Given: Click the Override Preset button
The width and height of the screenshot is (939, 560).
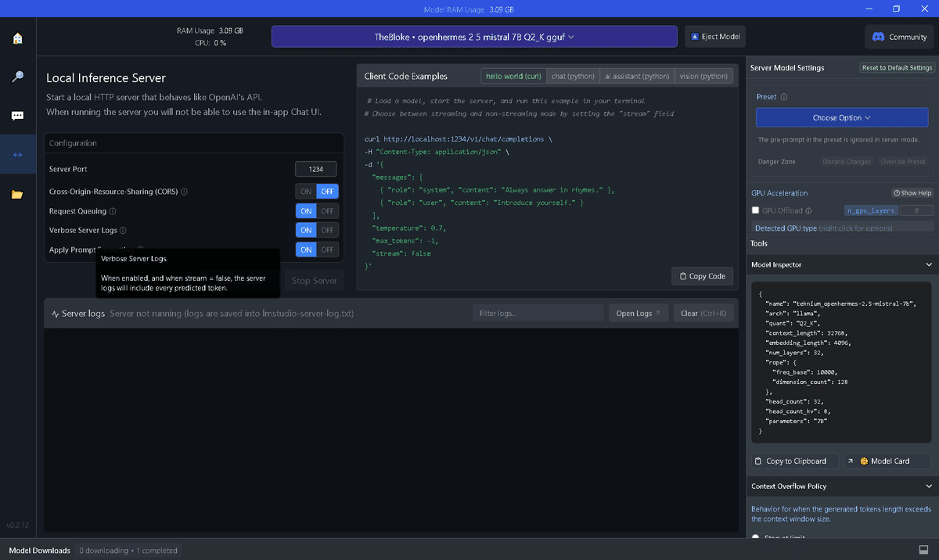Looking at the screenshot, I should point(903,162).
